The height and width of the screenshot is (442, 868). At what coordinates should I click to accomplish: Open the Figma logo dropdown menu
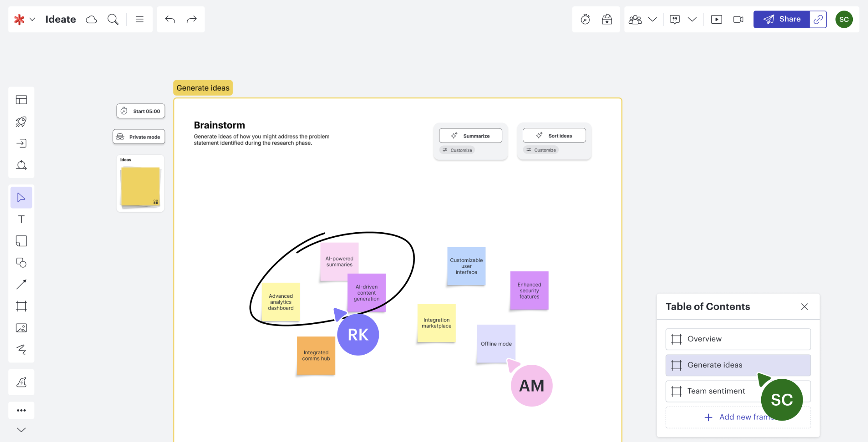32,19
